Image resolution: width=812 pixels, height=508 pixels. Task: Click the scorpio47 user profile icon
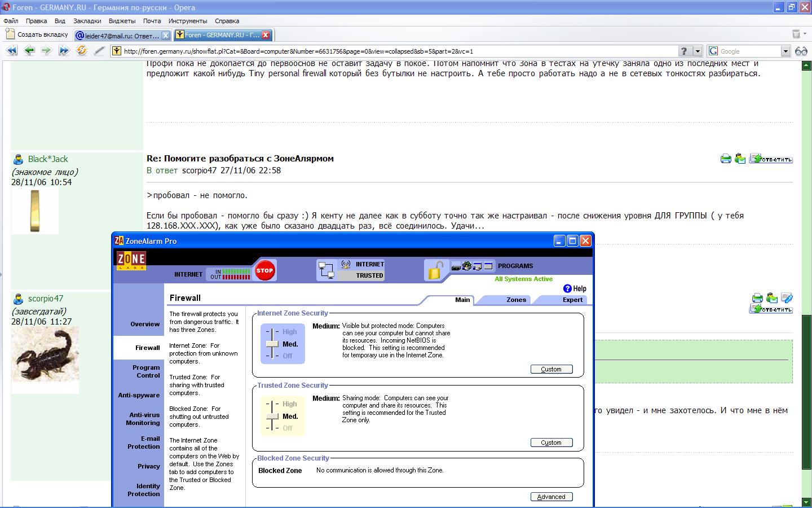[x=19, y=299]
